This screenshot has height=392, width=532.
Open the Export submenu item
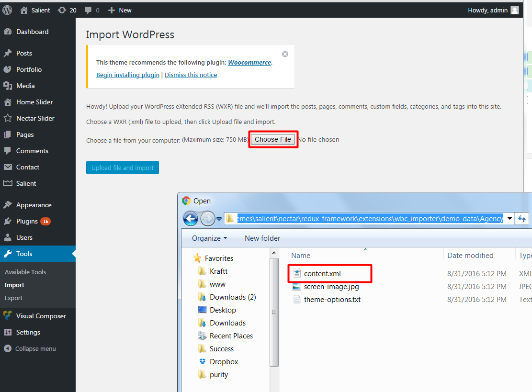(13, 298)
